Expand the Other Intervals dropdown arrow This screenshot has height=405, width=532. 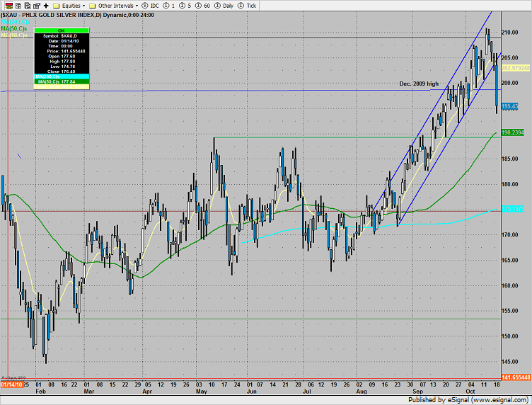pyautogui.click(x=136, y=5)
